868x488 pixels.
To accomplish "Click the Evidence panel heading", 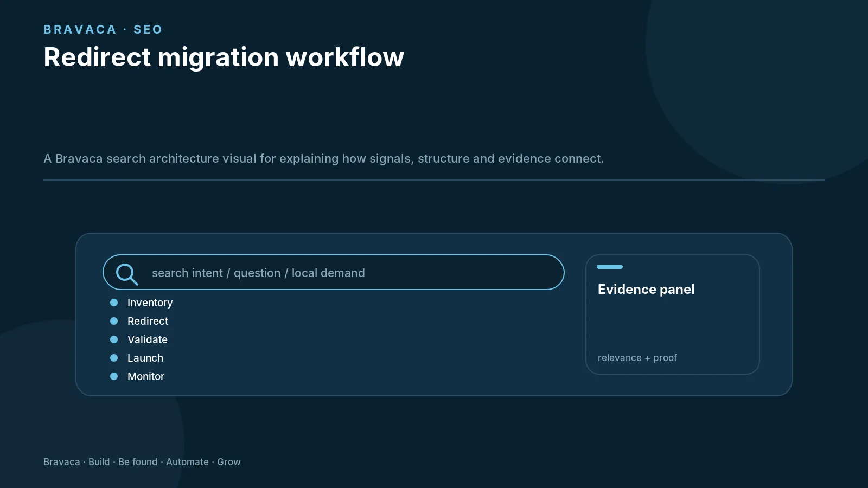I will [x=646, y=290].
